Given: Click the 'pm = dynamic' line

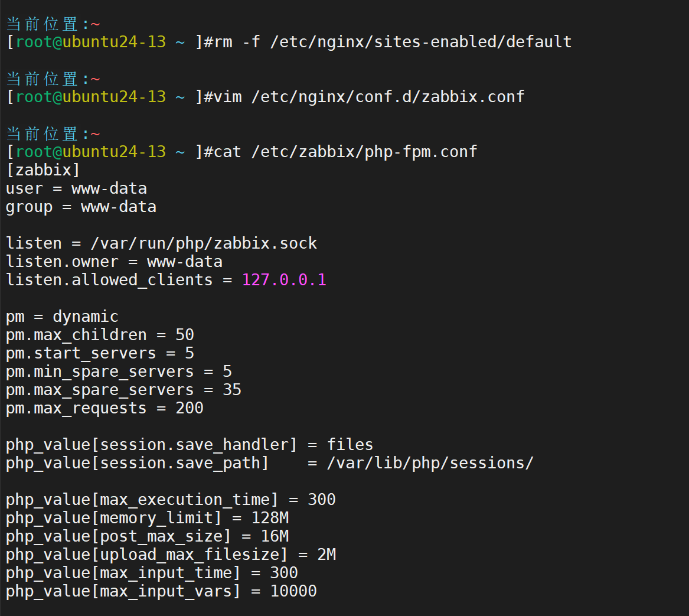Looking at the screenshot, I should [63, 317].
